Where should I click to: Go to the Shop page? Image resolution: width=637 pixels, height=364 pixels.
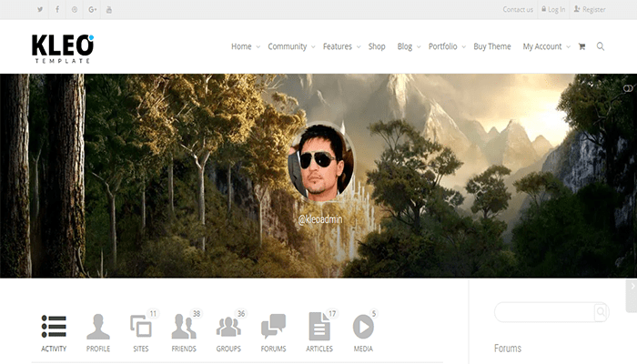click(x=377, y=46)
